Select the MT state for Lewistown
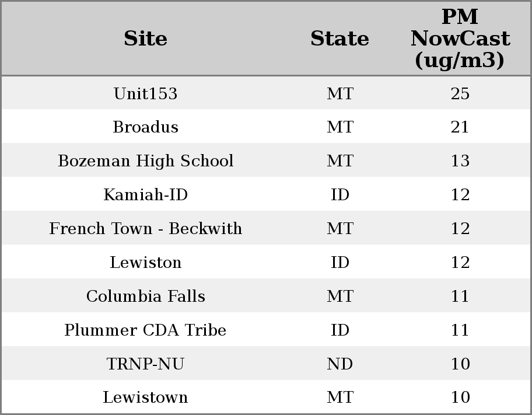Image resolution: width=532 pixels, height=415 pixels. tap(339, 397)
